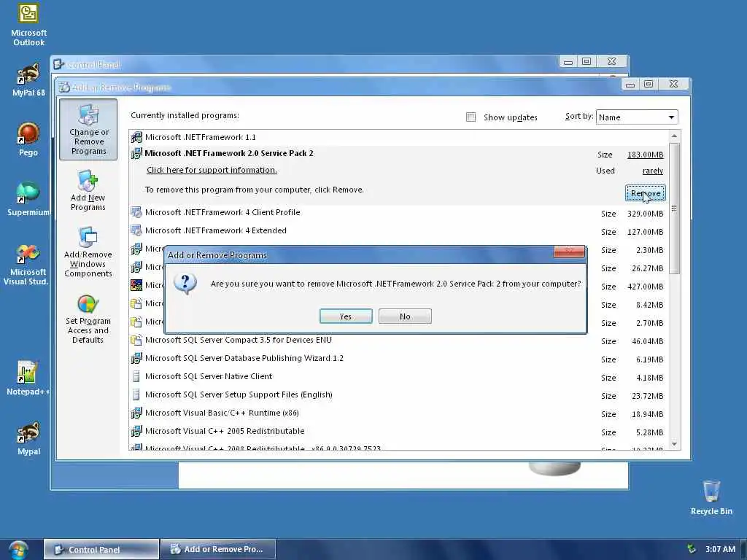Maximize the Control Panel window behind

587,61
